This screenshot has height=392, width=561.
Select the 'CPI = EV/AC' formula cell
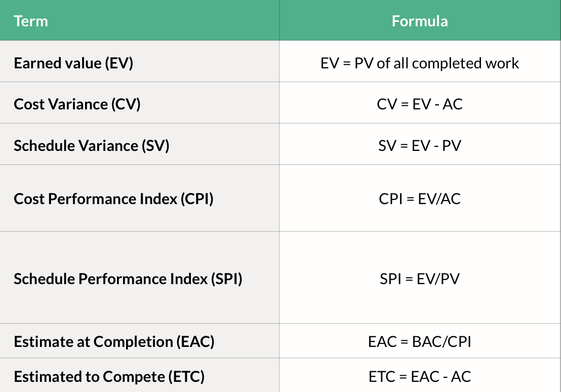tap(420, 199)
